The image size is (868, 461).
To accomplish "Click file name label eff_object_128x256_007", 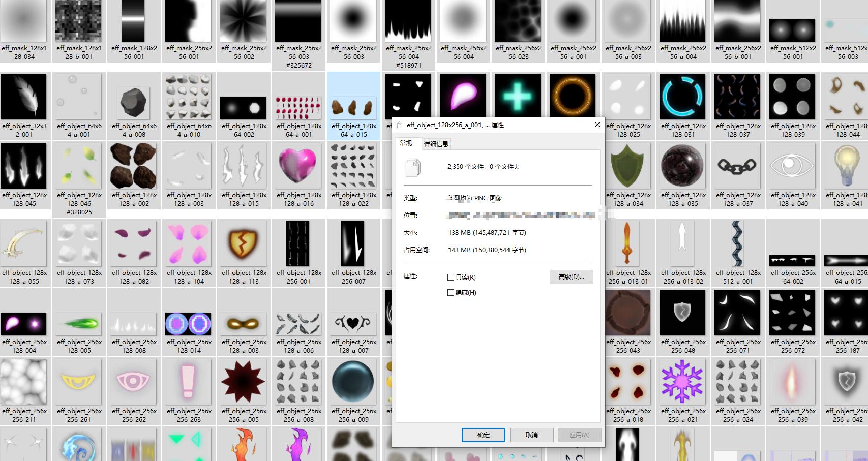I will (354, 277).
